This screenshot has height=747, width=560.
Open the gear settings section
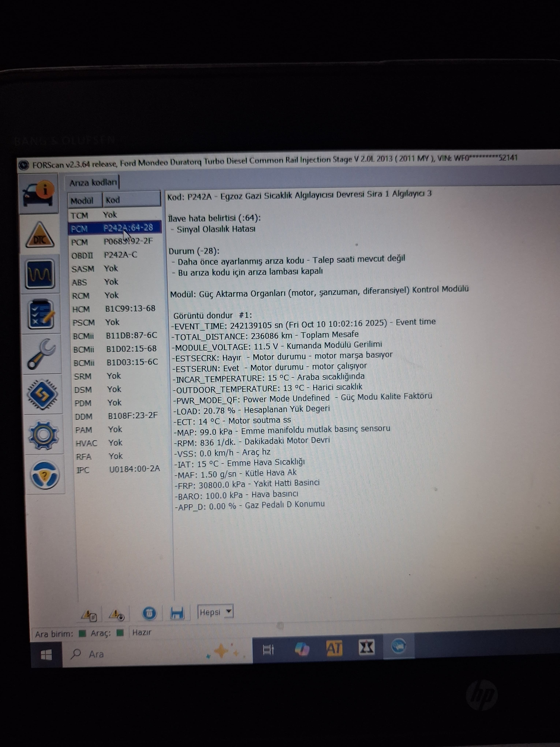point(44,435)
